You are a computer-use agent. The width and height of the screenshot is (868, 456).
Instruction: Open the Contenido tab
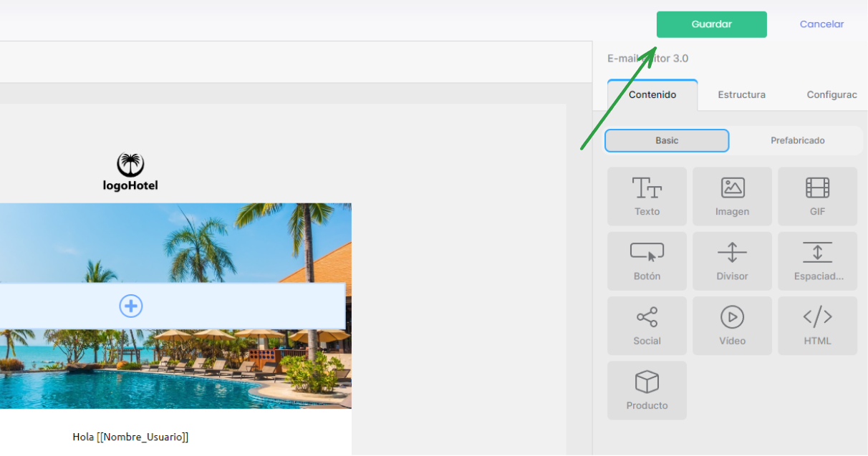(x=652, y=95)
